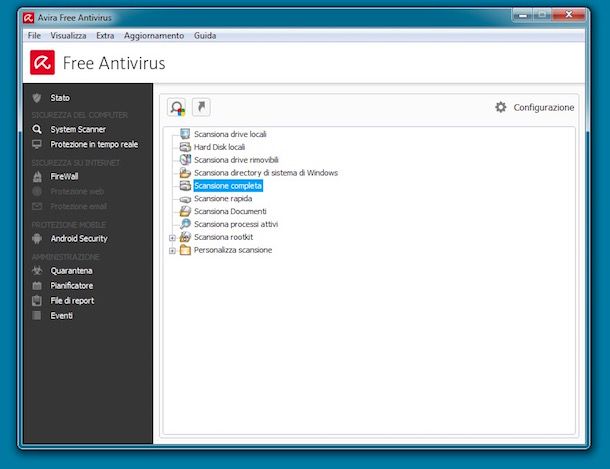Select the System Scanner magnifier icon
This screenshot has width=610, height=469.
point(37,129)
